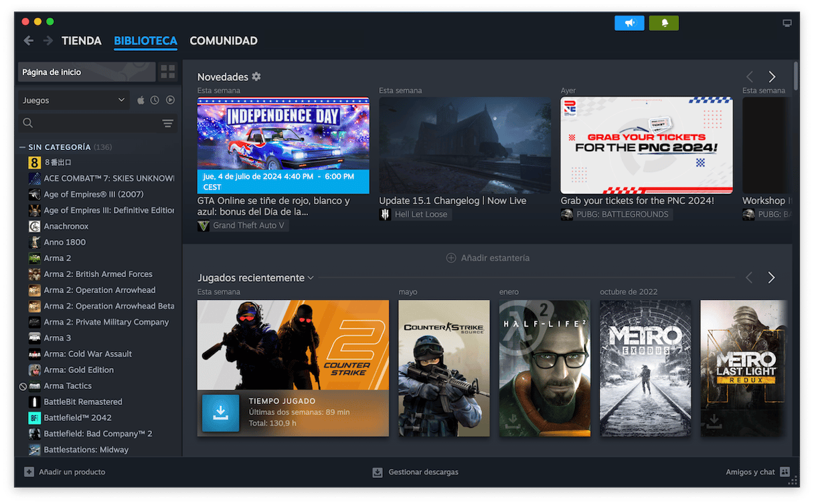Launch Big Picture mode via monitor icon
The image size is (814, 504).
pos(787,23)
